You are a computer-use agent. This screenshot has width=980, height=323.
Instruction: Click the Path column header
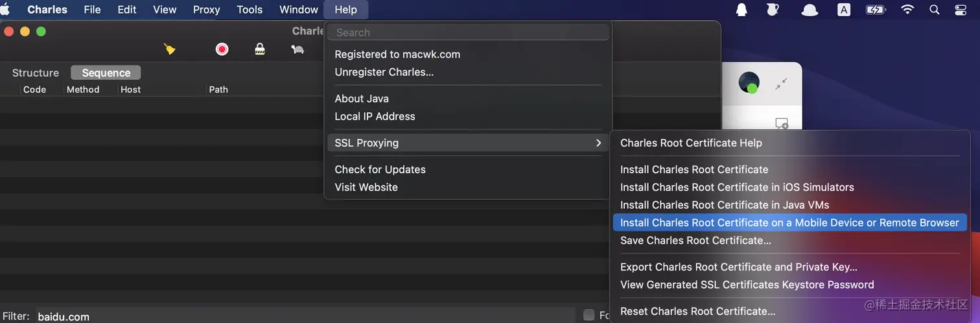coord(218,90)
